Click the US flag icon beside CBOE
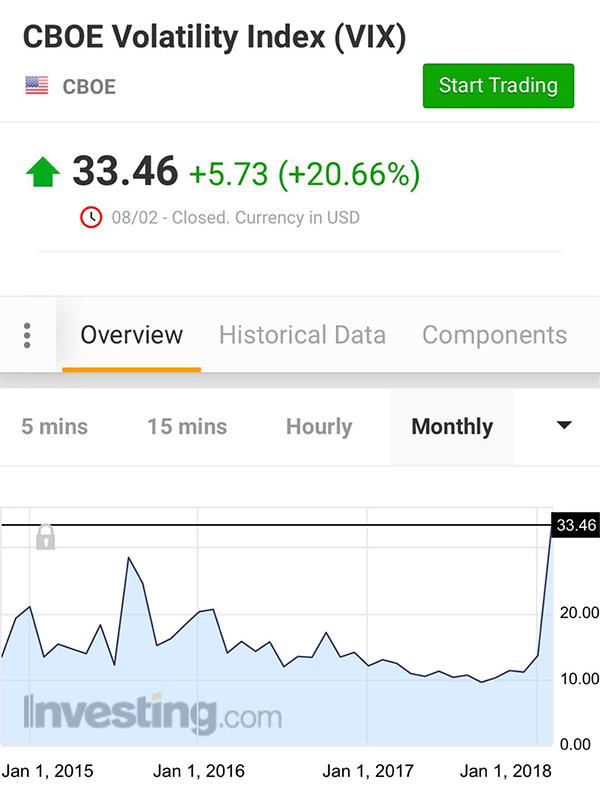600x793 pixels. (x=37, y=86)
